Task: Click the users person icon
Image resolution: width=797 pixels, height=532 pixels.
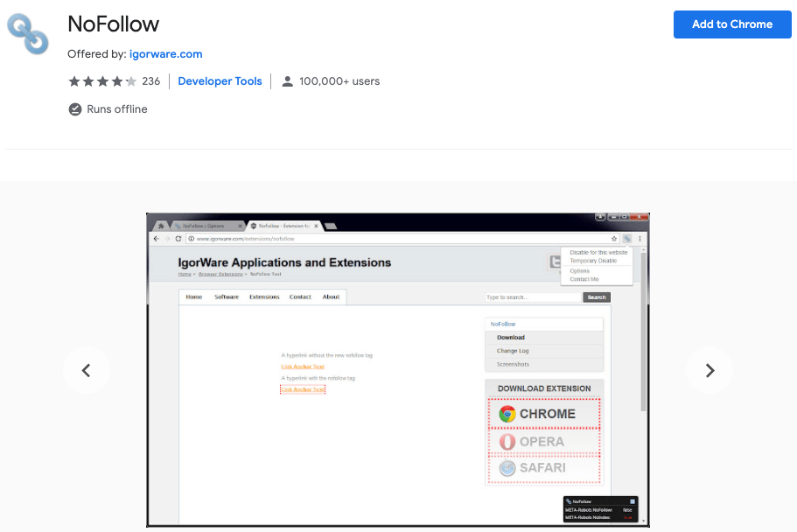Action: pyautogui.click(x=287, y=81)
